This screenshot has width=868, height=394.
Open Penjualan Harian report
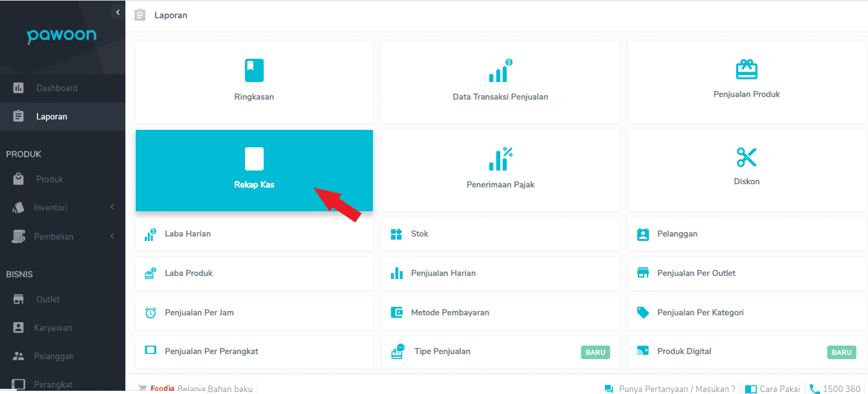500,273
